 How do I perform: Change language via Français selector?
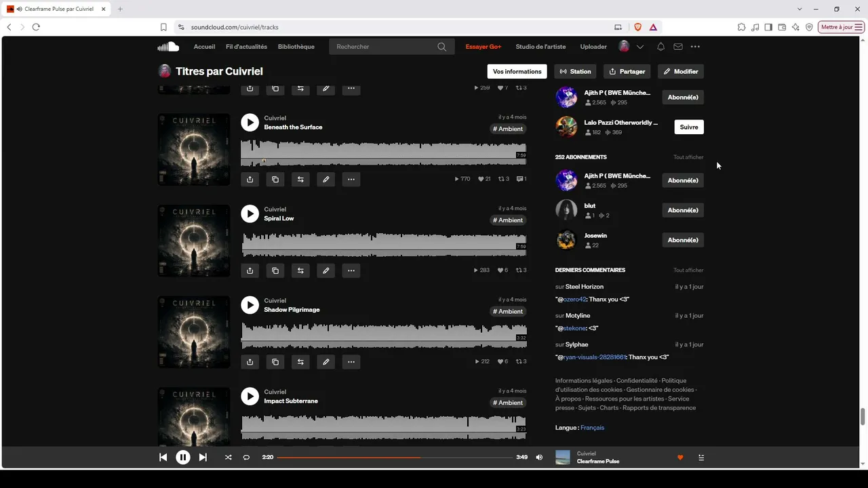pos(592,428)
